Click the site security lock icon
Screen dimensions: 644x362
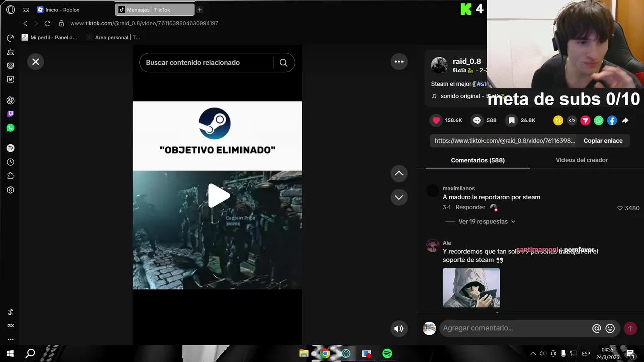(61, 23)
